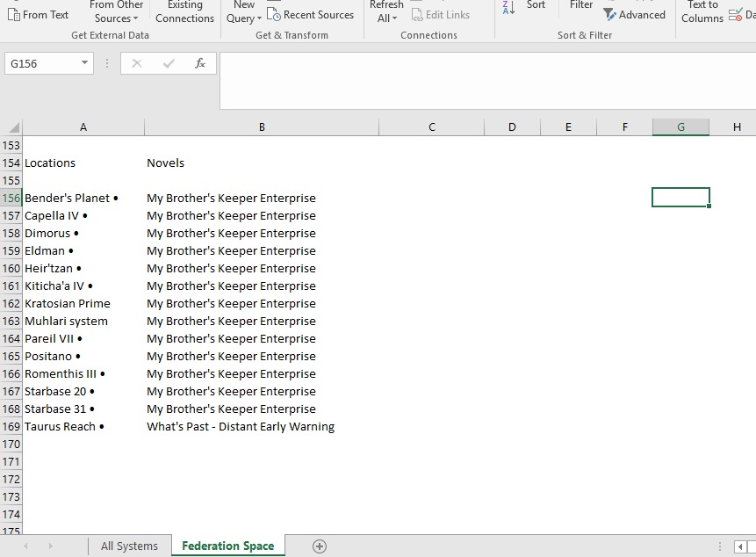Click the formula bar resize dots handle

(x=107, y=63)
